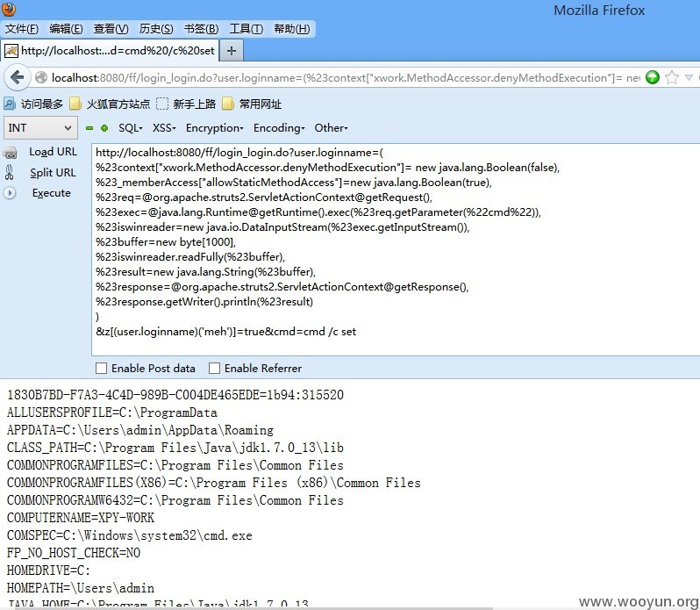Click the green Go arrow button
The image size is (700, 610).
[653, 78]
